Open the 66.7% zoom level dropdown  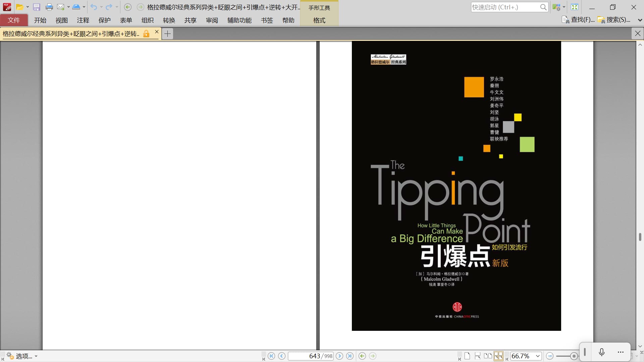[x=538, y=356]
